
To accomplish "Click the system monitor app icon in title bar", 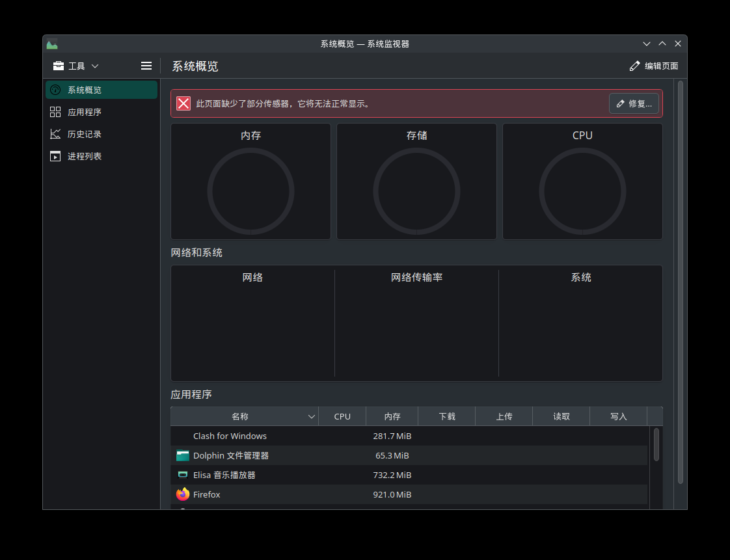I will 52,44.
